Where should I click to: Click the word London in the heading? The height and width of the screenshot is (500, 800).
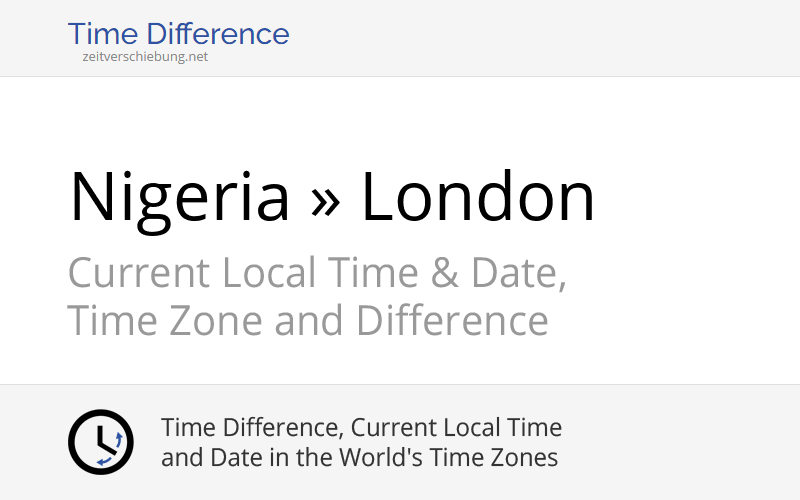(x=477, y=197)
